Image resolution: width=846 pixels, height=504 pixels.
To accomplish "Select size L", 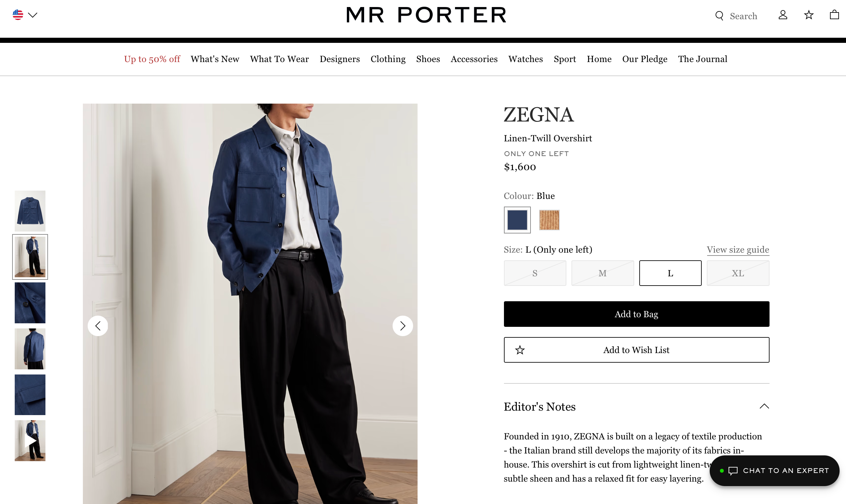I will click(670, 273).
